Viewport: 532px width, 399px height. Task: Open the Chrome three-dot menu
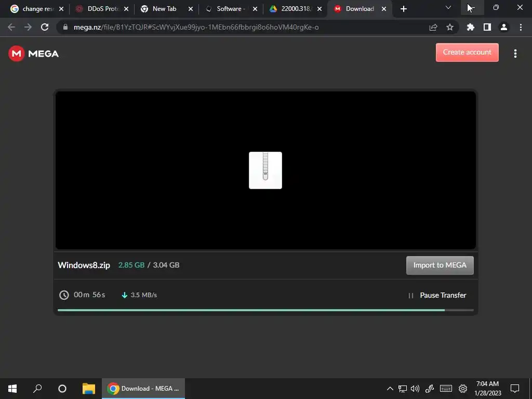521,27
